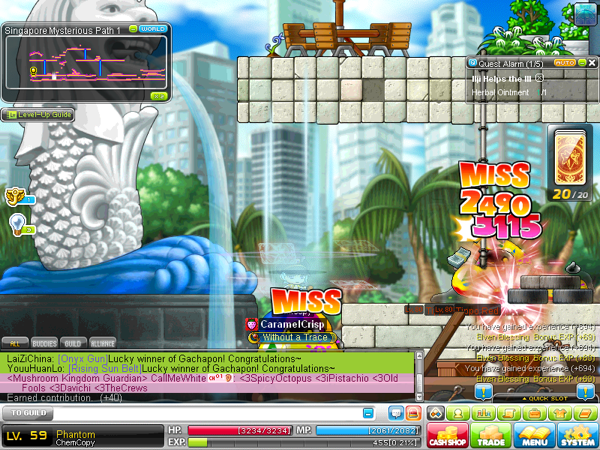Click the chat text input field
The image size is (600, 450).
(x=209, y=413)
